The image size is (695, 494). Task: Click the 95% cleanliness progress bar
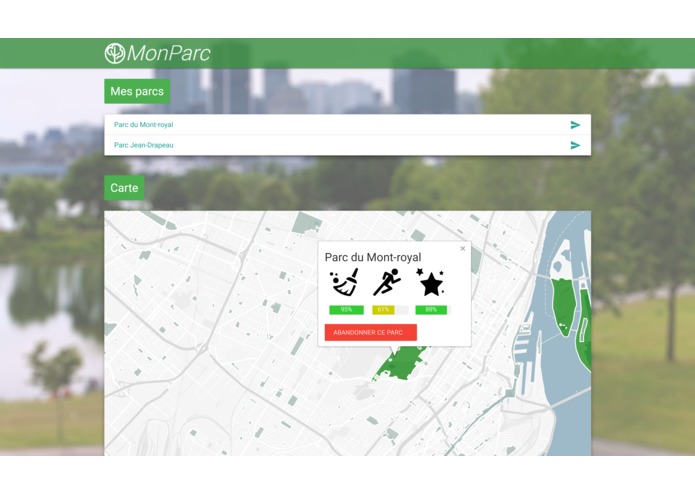pyautogui.click(x=346, y=310)
